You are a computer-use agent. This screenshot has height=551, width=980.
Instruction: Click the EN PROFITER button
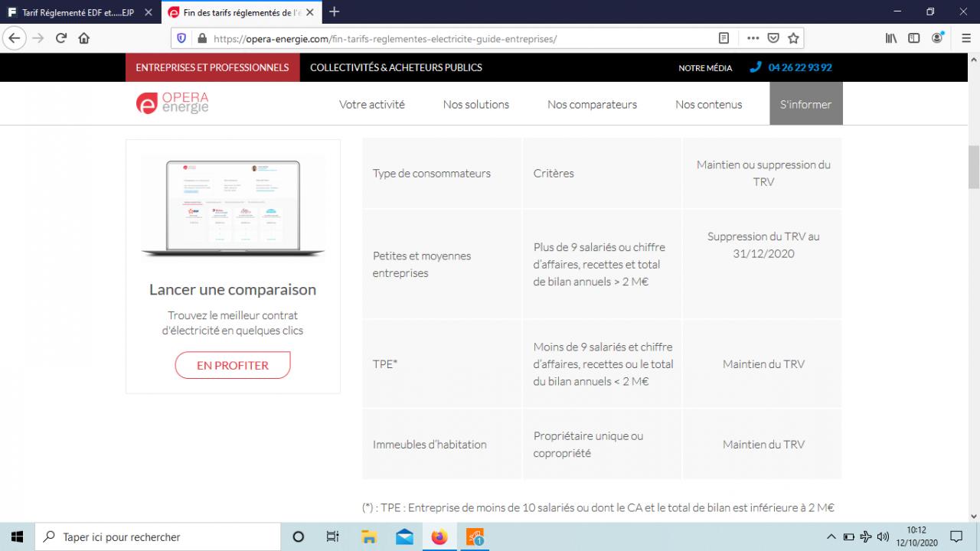[233, 365]
